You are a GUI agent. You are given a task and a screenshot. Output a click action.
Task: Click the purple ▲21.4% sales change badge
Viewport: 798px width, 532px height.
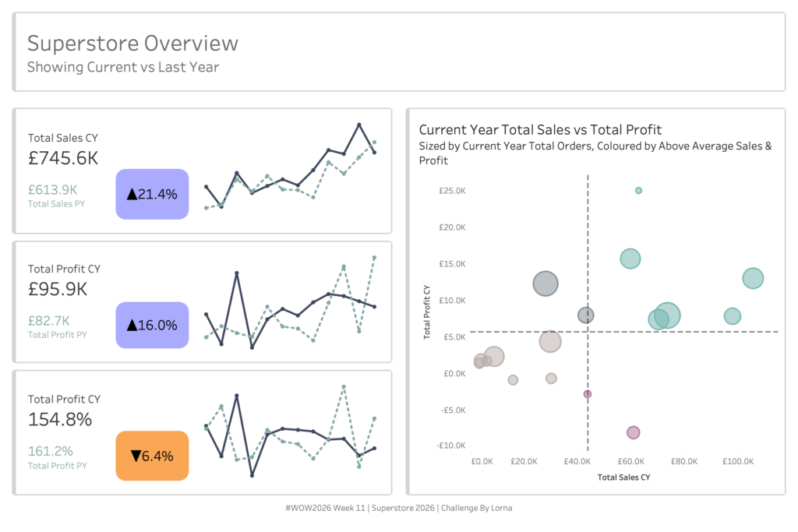(152, 194)
